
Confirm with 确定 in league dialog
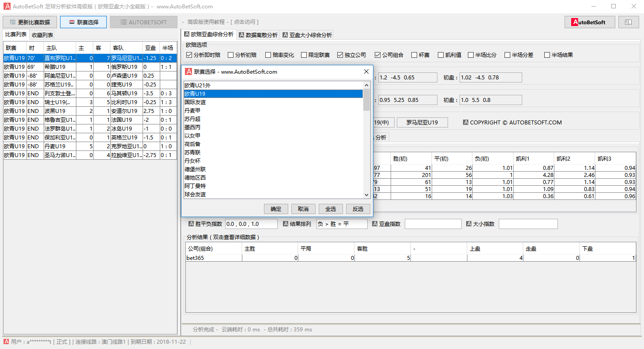276,209
